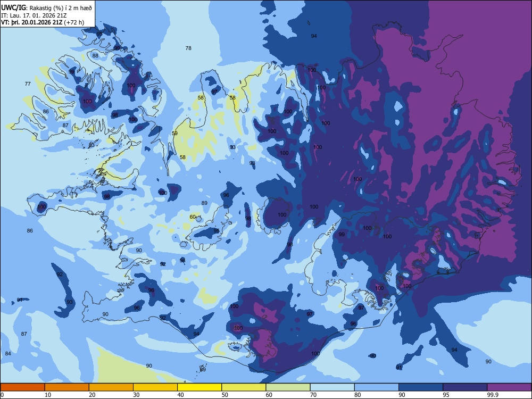Viewport: 532px width, 399px height.
Task: Pick the purple above-99.9 legend swatch
Action: click(x=509, y=387)
